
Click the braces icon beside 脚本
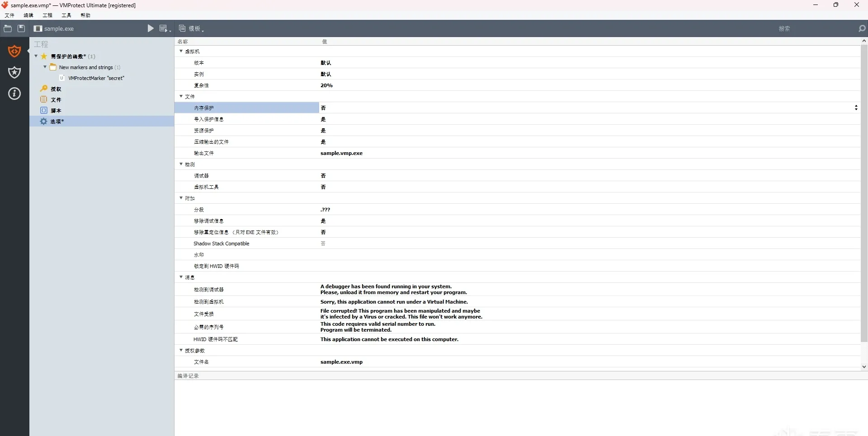point(44,110)
